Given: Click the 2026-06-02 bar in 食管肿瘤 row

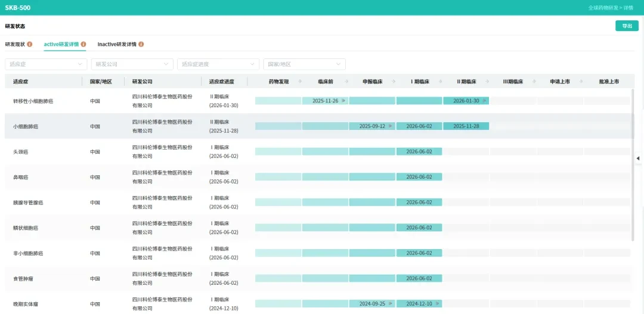Looking at the screenshot, I should pos(419,278).
